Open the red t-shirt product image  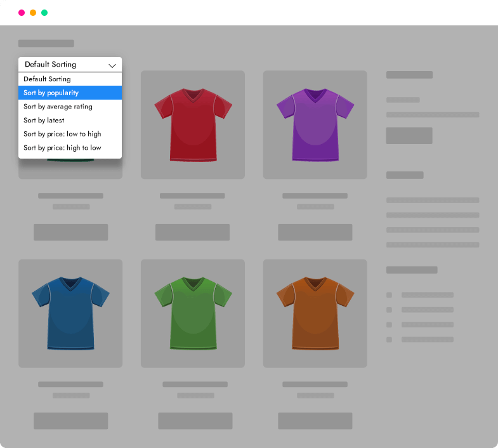(x=193, y=124)
